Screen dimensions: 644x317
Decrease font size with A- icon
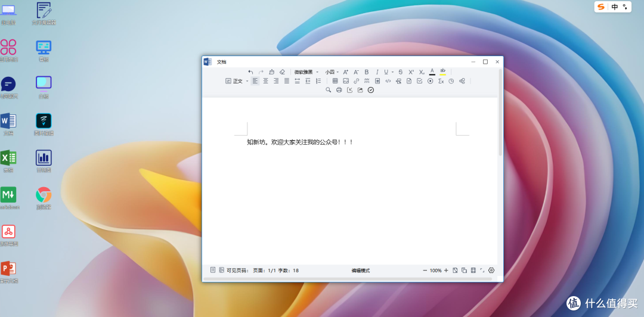(356, 72)
